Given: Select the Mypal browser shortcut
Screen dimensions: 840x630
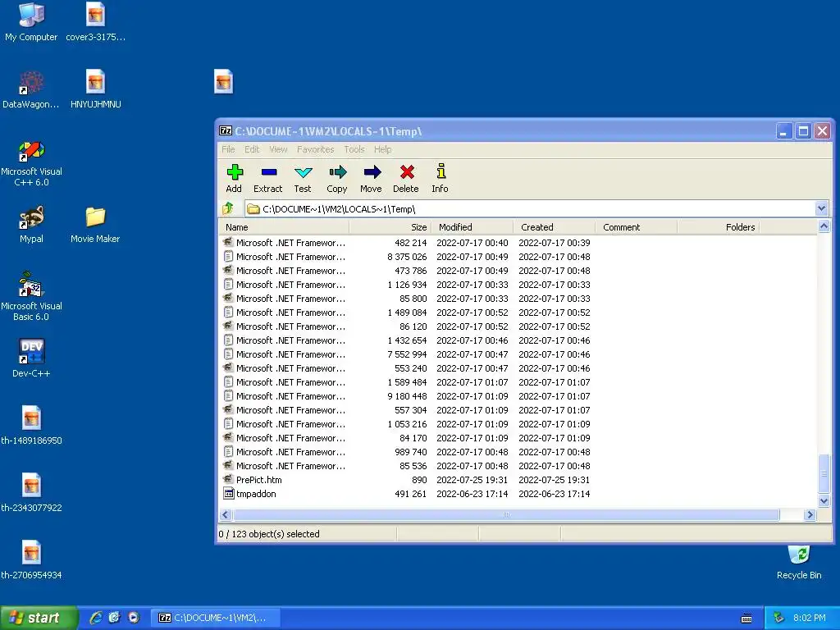Looking at the screenshot, I should [x=31, y=224].
